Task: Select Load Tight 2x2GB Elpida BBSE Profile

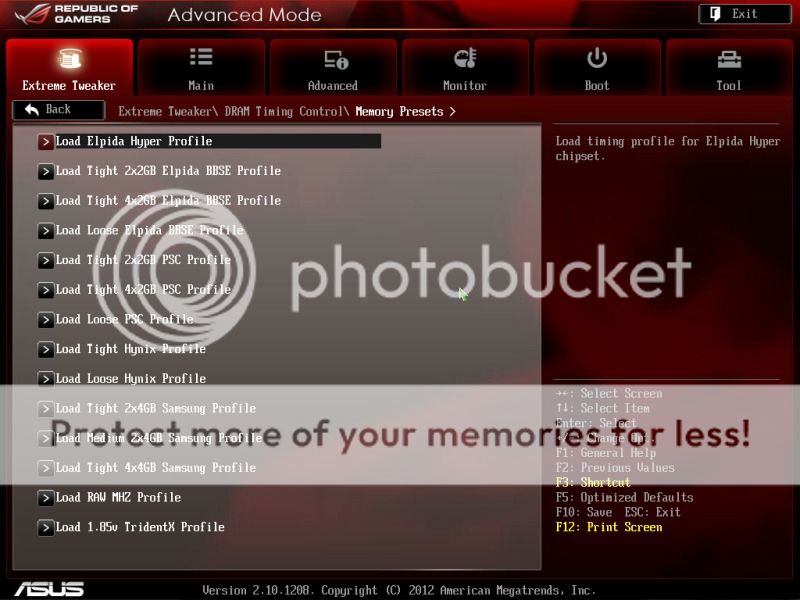Action: 168,171
